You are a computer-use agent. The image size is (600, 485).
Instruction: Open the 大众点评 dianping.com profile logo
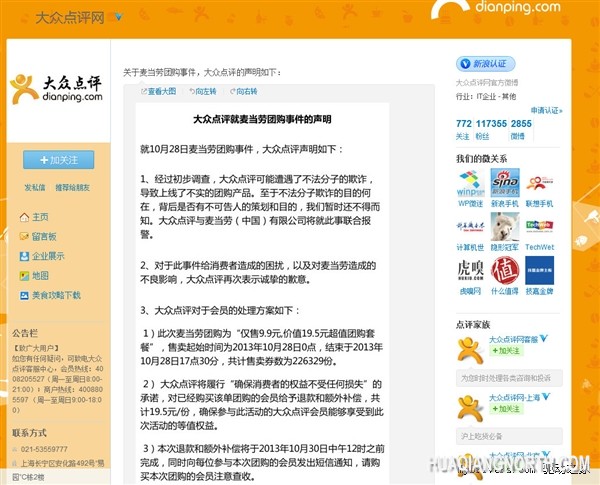tap(57, 89)
